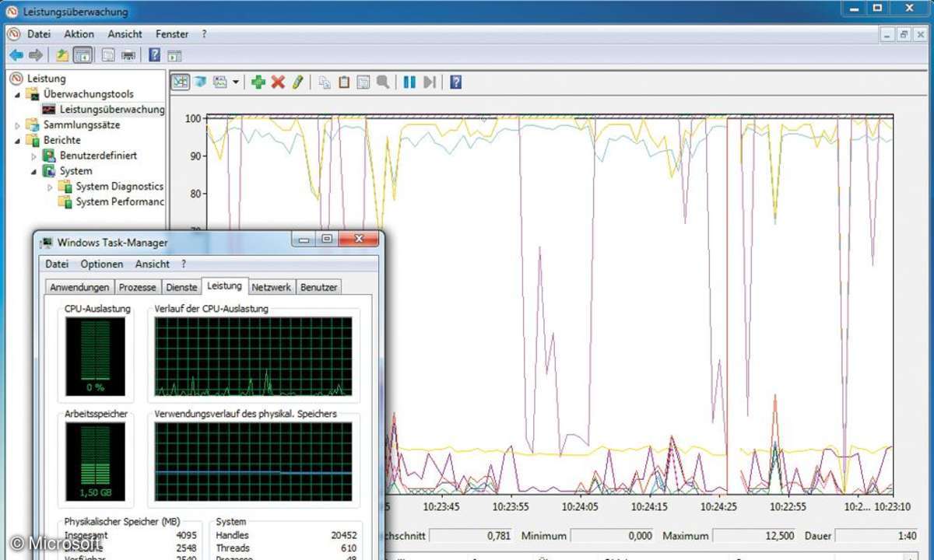Click the copy properties icon
The height and width of the screenshot is (560, 934).
(x=325, y=82)
